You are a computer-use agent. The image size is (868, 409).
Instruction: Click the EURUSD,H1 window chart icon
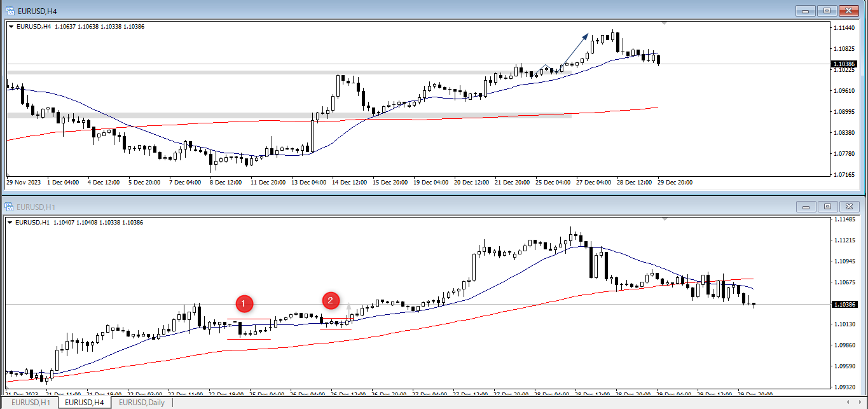tap(10, 207)
